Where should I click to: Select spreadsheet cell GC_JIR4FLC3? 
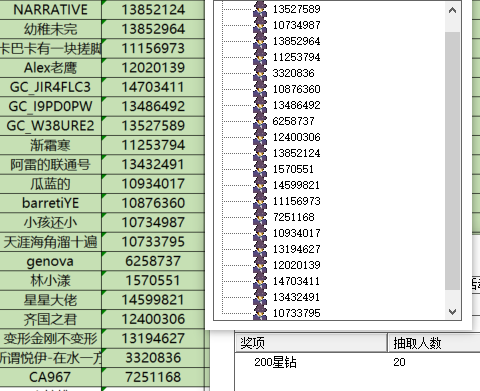(x=51, y=87)
